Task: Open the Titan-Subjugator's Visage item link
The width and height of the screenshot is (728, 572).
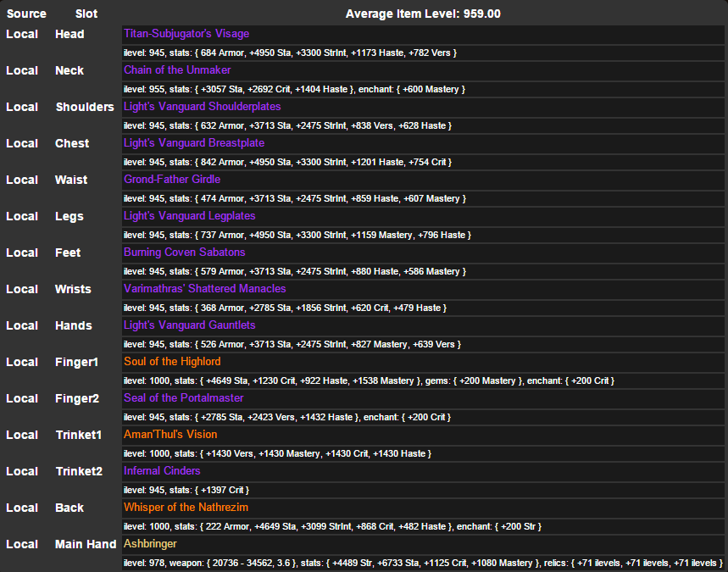Action: pyautogui.click(x=186, y=34)
